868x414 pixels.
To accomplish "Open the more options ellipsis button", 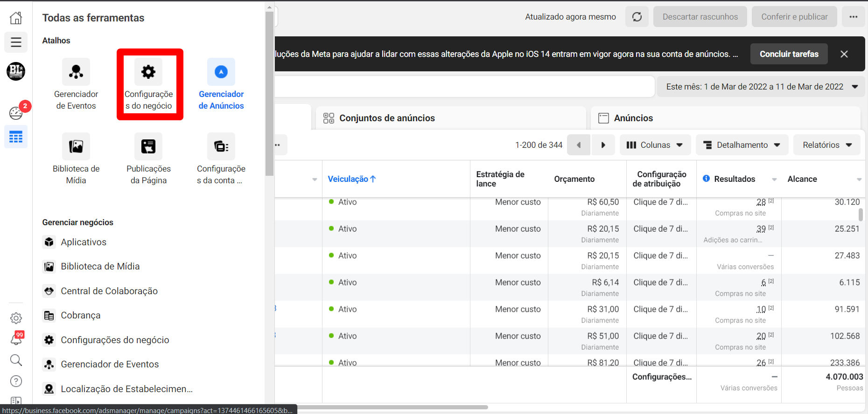I will click(x=854, y=17).
